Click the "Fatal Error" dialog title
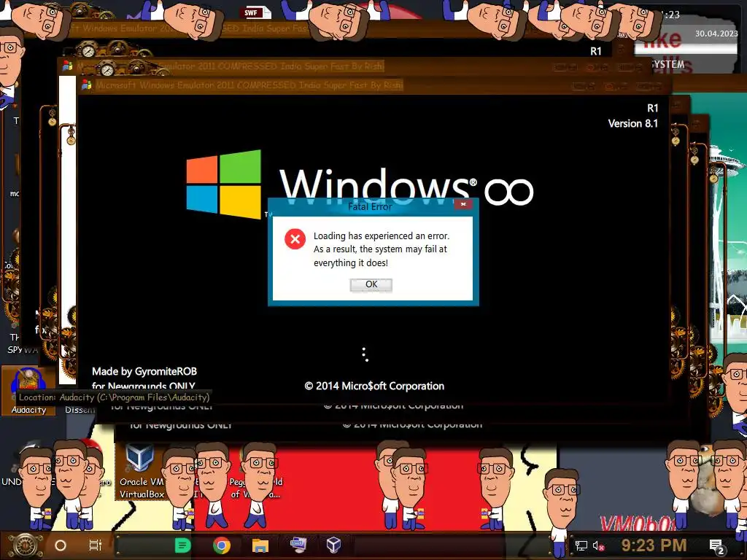This screenshot has height=560, width=747. (370, 206)
